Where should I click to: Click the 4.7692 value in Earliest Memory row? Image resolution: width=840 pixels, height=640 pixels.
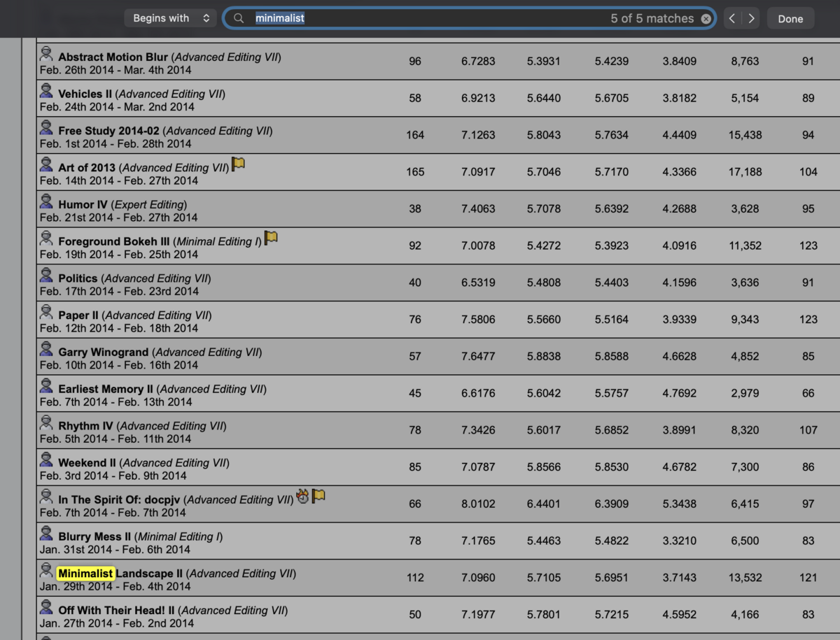tap(680, 393)
